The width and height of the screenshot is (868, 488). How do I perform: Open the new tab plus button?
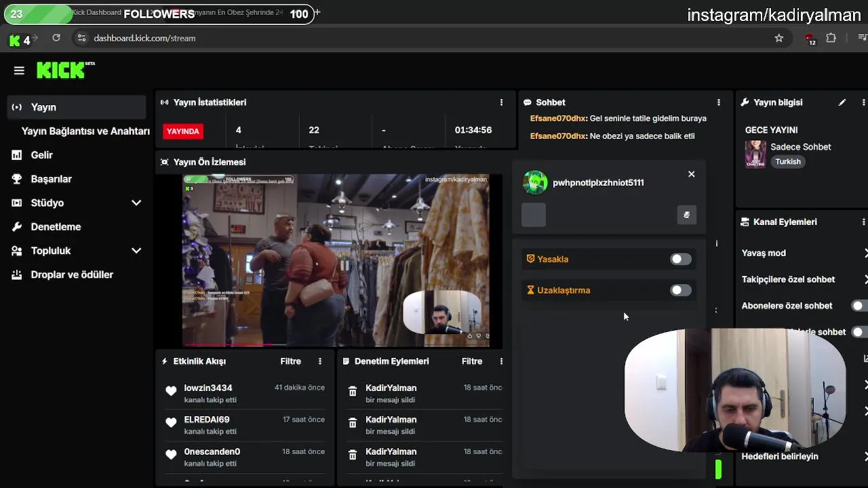point(317,13)
